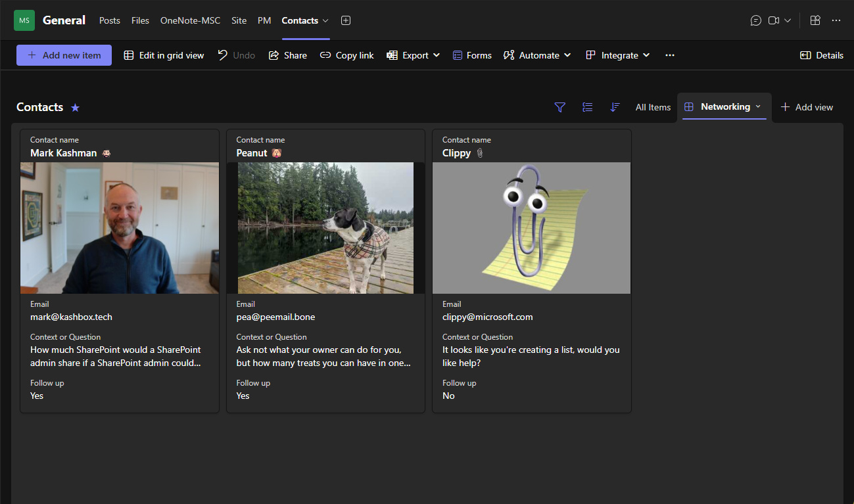854x504 pixels.
Task: Switch to the Files tab
Action: pyautogui.click(x=140, y=20)
